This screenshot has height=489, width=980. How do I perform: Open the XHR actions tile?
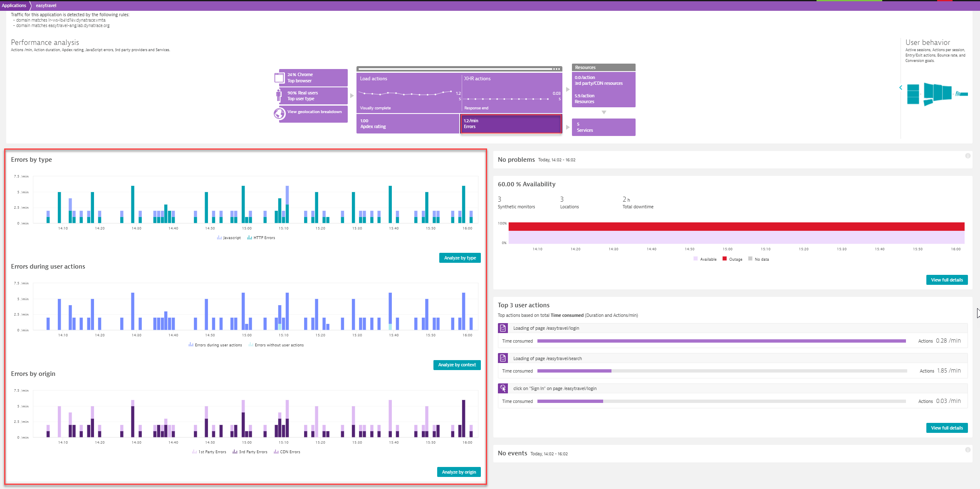click(x=512, y=93)
